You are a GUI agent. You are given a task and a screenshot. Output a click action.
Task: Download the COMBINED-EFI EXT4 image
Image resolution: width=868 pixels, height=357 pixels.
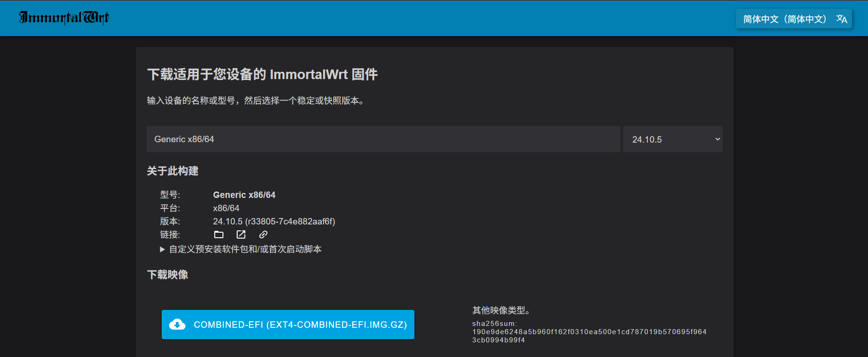click(288, 325)
